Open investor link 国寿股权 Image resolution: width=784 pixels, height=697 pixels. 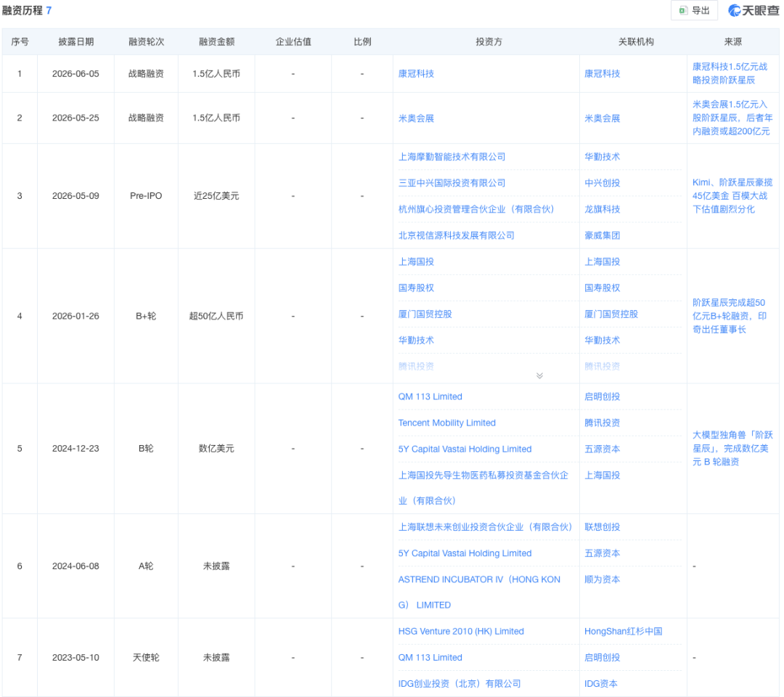416,288
